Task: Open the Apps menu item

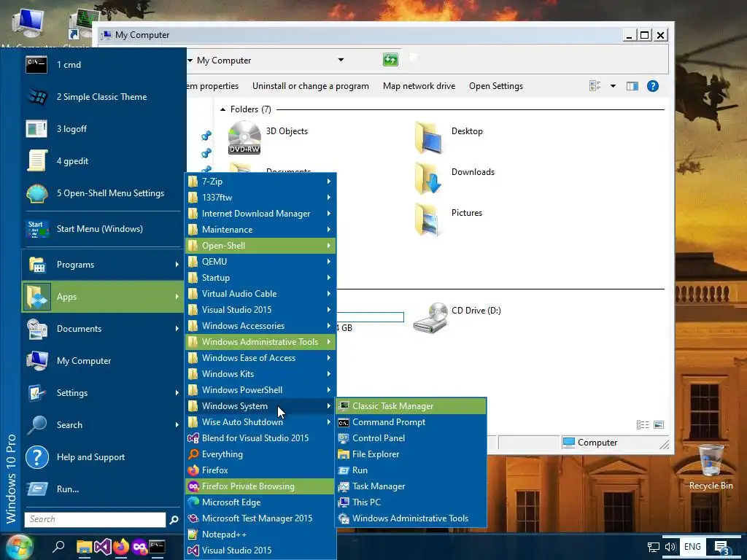Action: coord(102,297)
